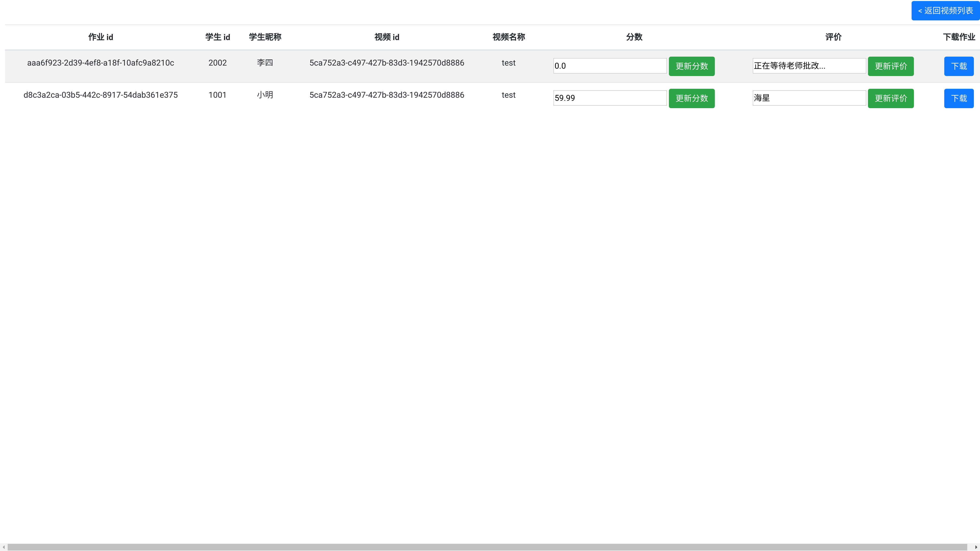
Task: Click the right scrollbar arrow
Action: pos(976,547)
